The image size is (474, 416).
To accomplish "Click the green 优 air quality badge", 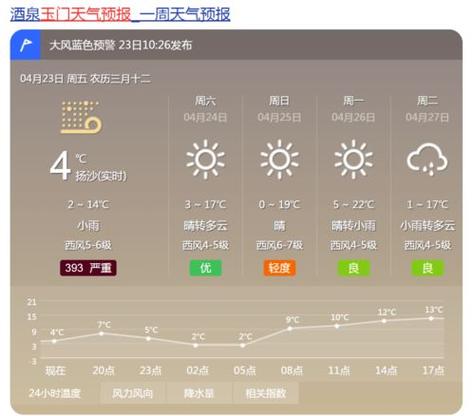I will [x=205, y=268].
